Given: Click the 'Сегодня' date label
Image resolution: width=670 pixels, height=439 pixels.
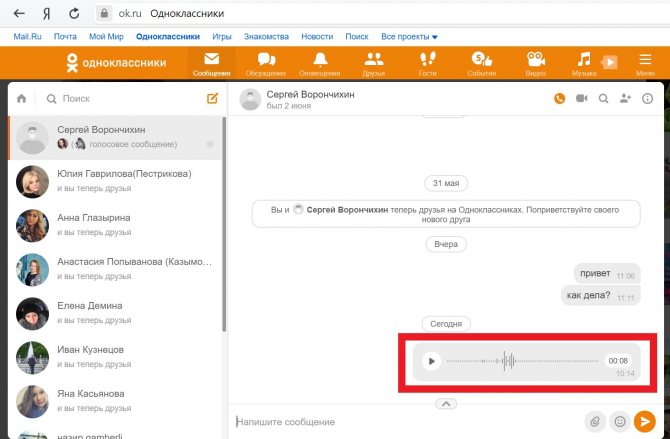Looking at the screenshot, I should tap(446, 324).
